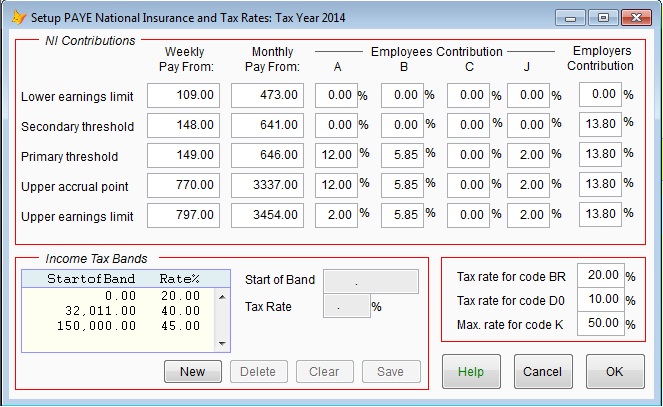This screenshot has width=663, height=407.
Task: Edit Primary threshold employers contribution 13.80
Action: point(600,154)
